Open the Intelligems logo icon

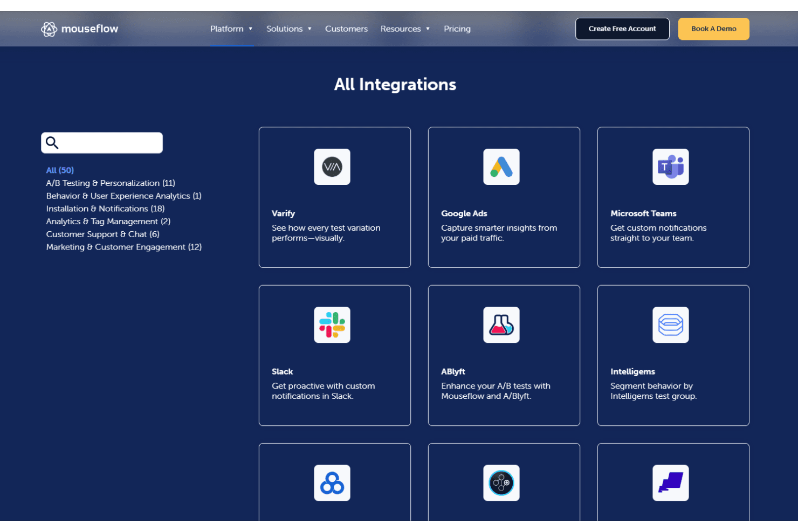pyautogui.click(x=671, y=325)
